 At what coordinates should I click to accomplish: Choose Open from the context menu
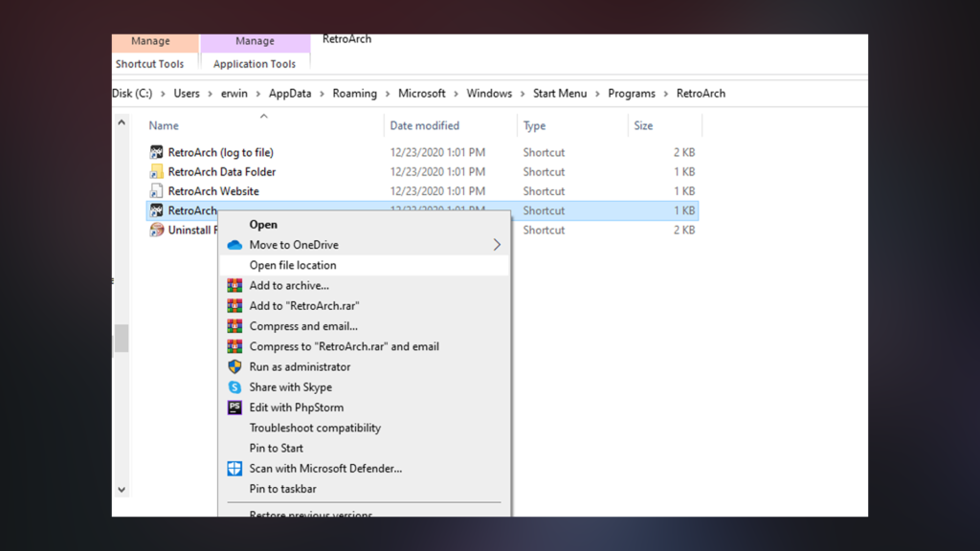tap(365, 224)
